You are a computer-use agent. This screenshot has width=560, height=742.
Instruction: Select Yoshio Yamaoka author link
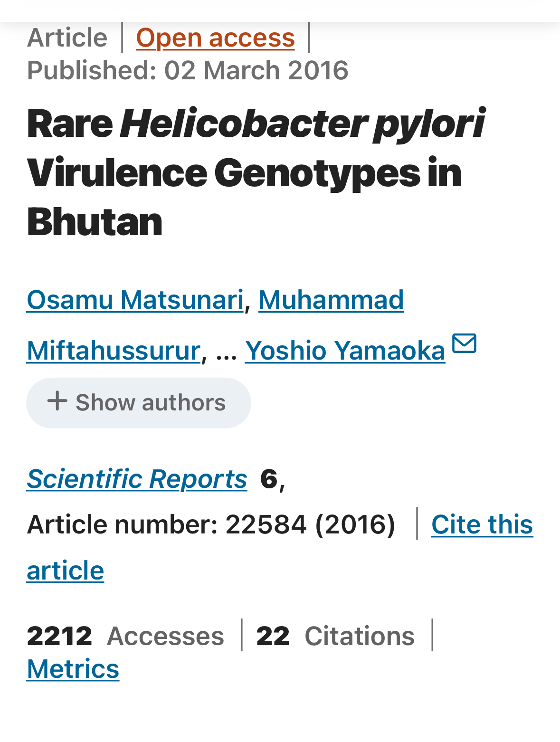point(345,351)
